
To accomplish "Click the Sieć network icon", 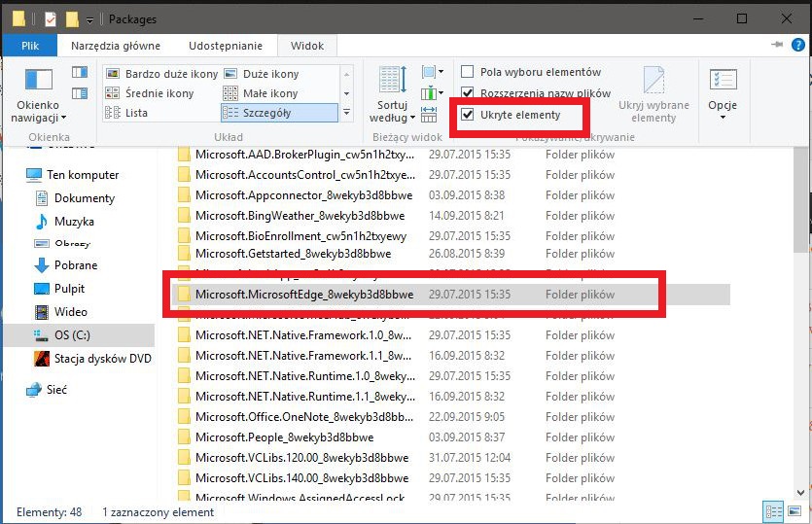I will pyautogui.click(x=34, y=390).
